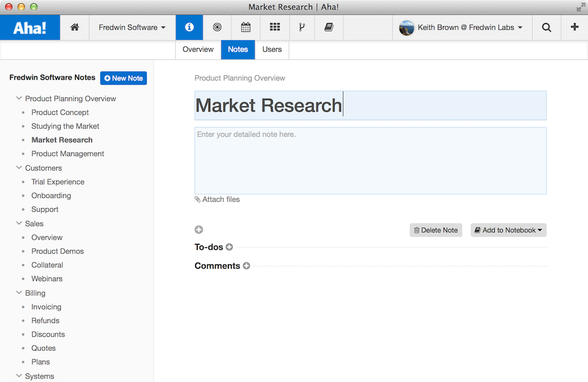Open the strategy target icon
Viewport: 588px width, 382px height.
217,28
